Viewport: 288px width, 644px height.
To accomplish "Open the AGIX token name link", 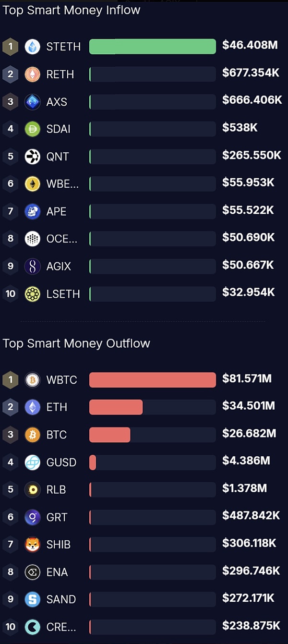I will [x=59, y=266].
